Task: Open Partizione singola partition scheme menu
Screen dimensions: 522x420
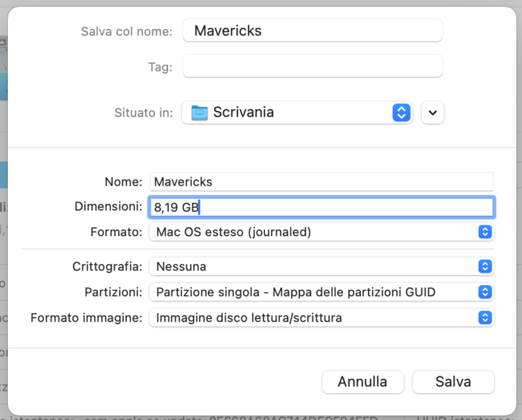Action: tap(313, 292)
